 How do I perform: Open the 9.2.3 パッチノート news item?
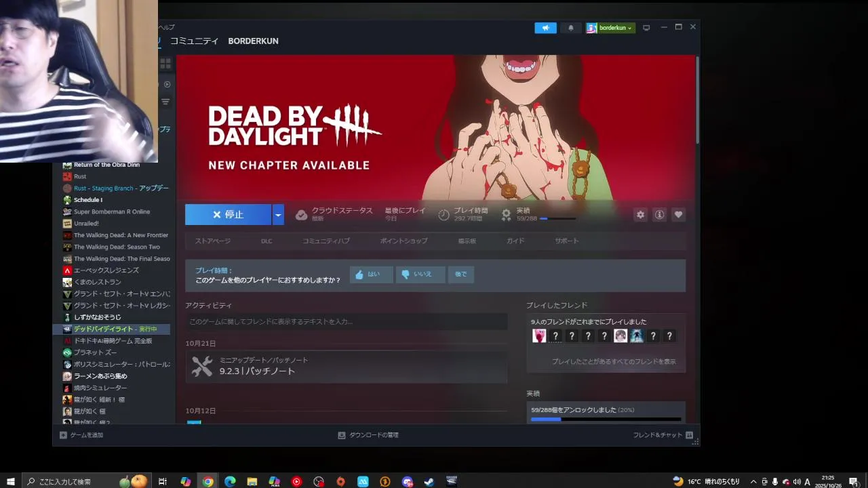pyautogui.click(x=347, y=367)
